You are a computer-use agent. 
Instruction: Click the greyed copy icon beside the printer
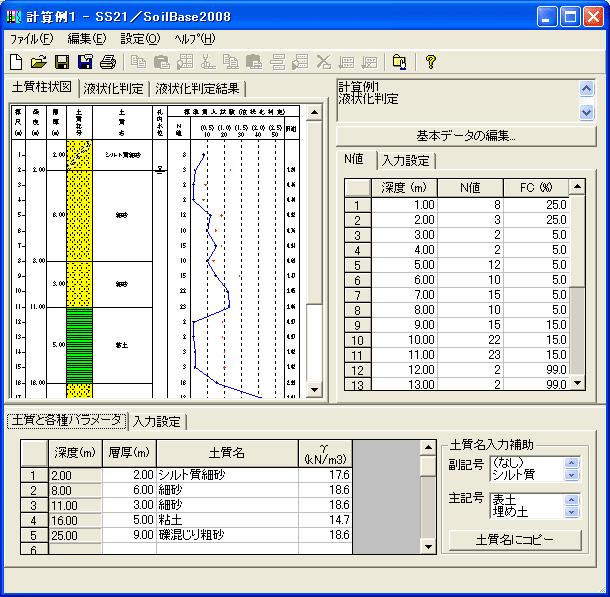click(138, 62)
